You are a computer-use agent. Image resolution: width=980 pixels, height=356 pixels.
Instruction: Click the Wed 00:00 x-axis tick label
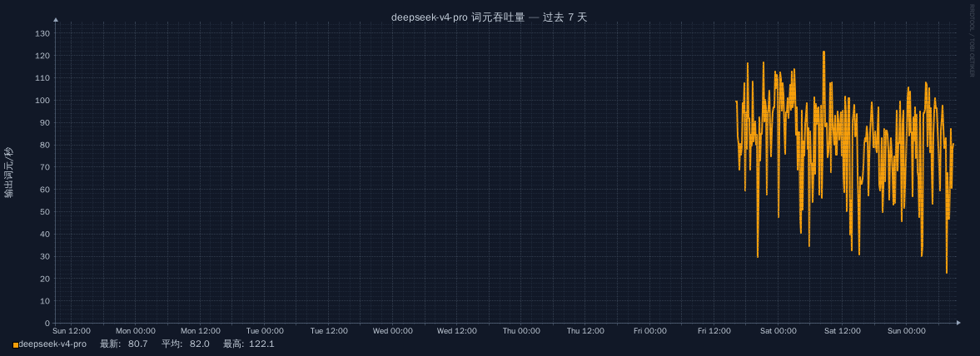coord(392,331)
